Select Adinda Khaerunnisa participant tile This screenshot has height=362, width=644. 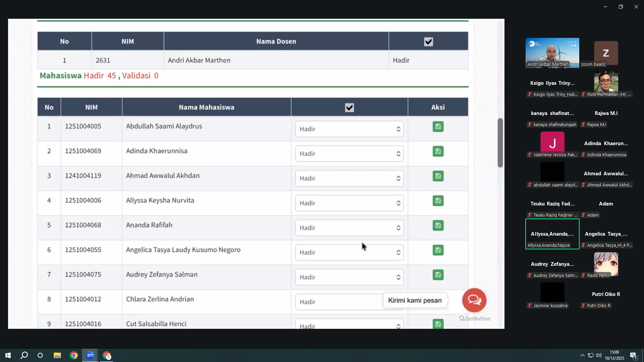pos(606,143)
